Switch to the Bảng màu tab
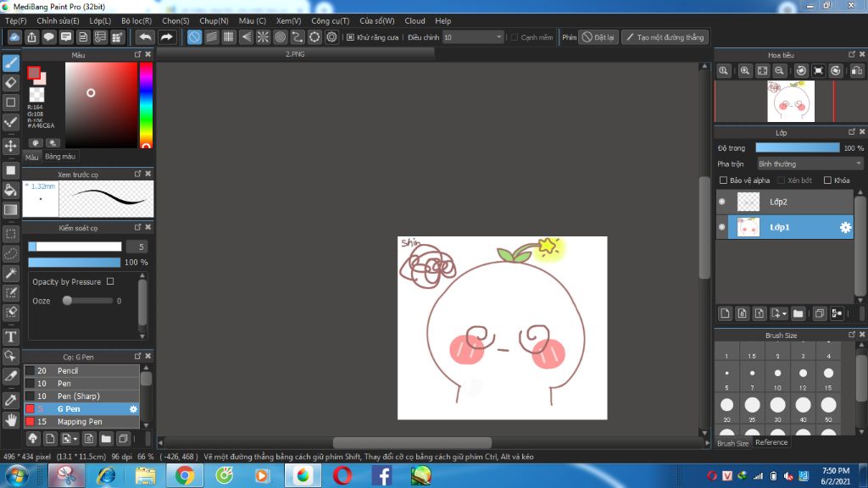The height and width of the screenshot is (488, 868). (x=60, y=157)
